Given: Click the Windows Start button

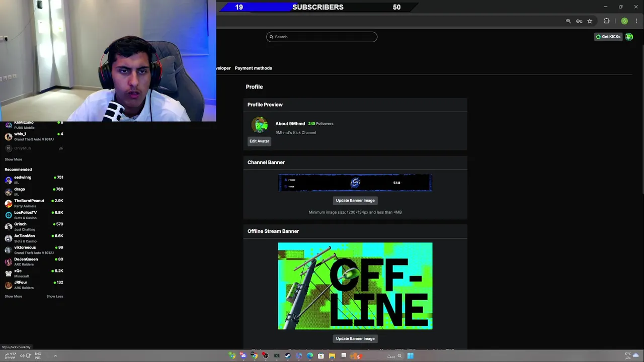Looking at the screenshot, I should [411, 356].
